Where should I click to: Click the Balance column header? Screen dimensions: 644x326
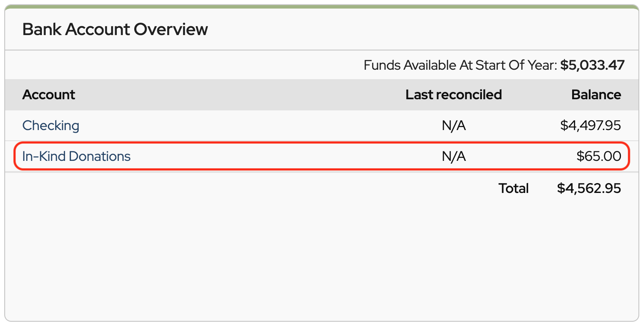596,95
